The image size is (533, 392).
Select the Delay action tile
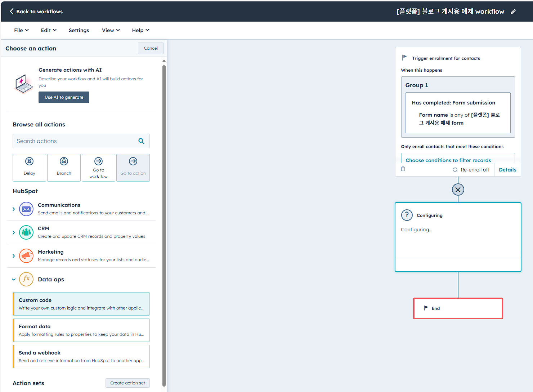click(x=29, y=168)
